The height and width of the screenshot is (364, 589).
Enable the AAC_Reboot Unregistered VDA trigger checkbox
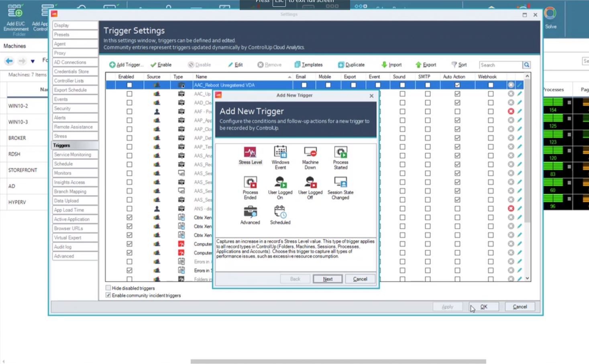click(129, 85)
